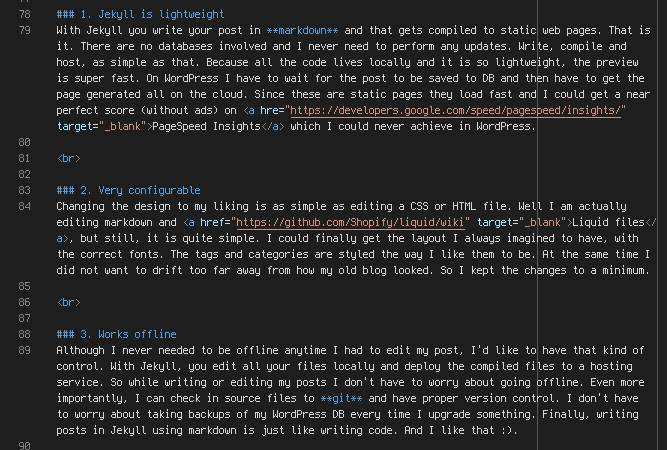Image resolution: width=667 pixels, height=450 pixels.
Task: Click the heading '1. Jekyll is lightweight'
Action: coord(140,14)
